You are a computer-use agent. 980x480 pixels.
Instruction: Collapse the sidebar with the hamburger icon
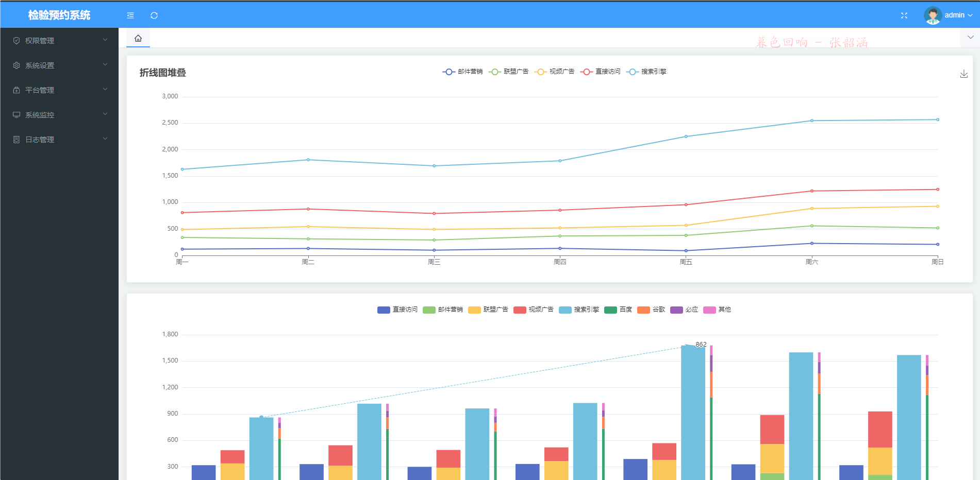pyautogui.click(x=130, y=15)
